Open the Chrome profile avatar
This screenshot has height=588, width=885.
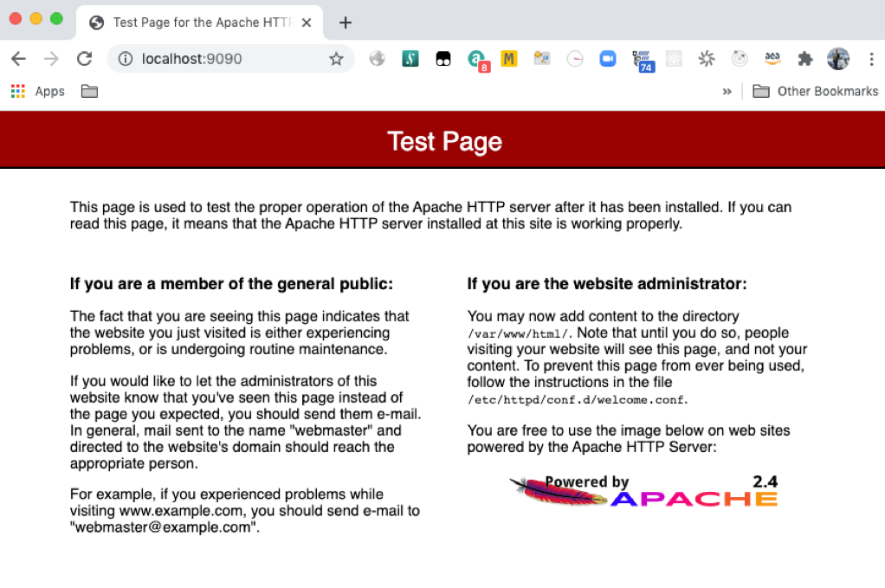[838, 59]
